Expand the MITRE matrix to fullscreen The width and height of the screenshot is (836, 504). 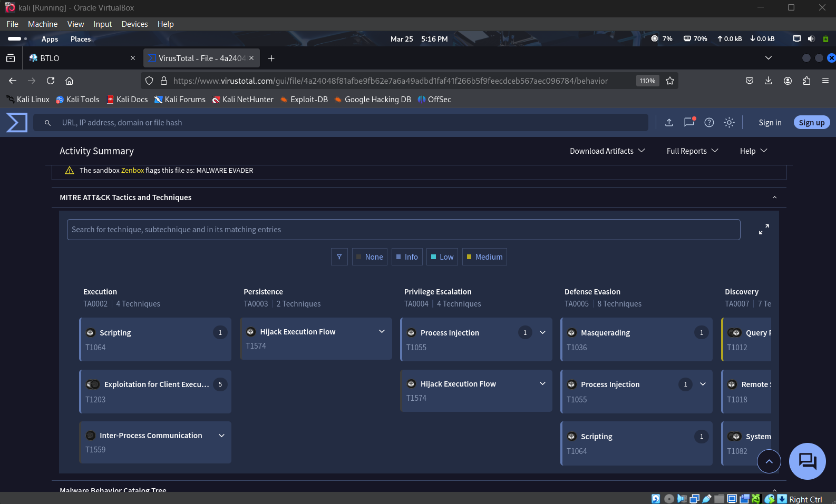point(764,230)
